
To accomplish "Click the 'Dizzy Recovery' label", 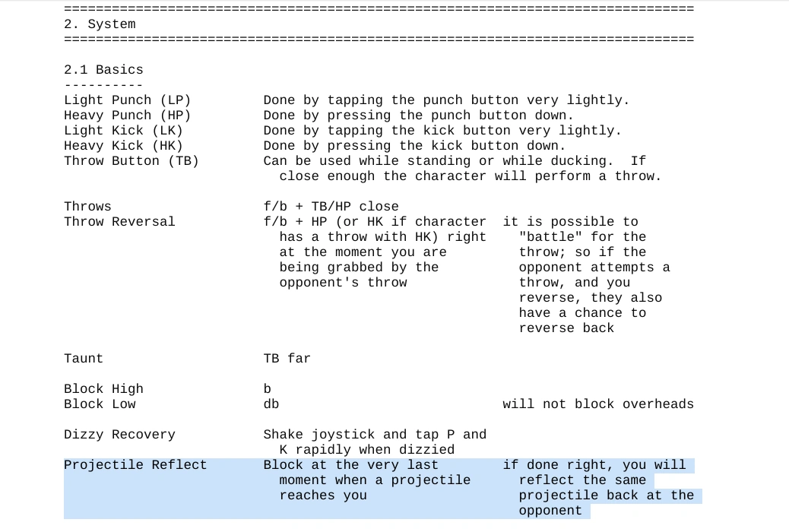I will (x=119, y=435).
